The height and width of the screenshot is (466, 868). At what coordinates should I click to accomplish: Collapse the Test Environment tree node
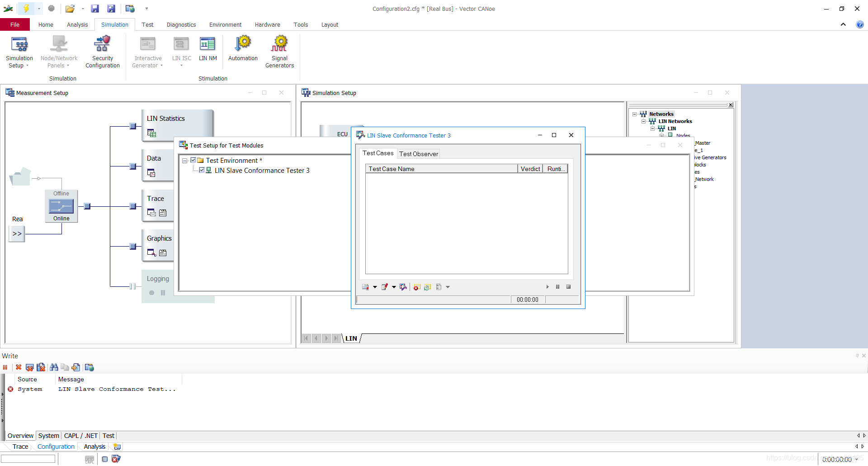[x=184, y=161]
